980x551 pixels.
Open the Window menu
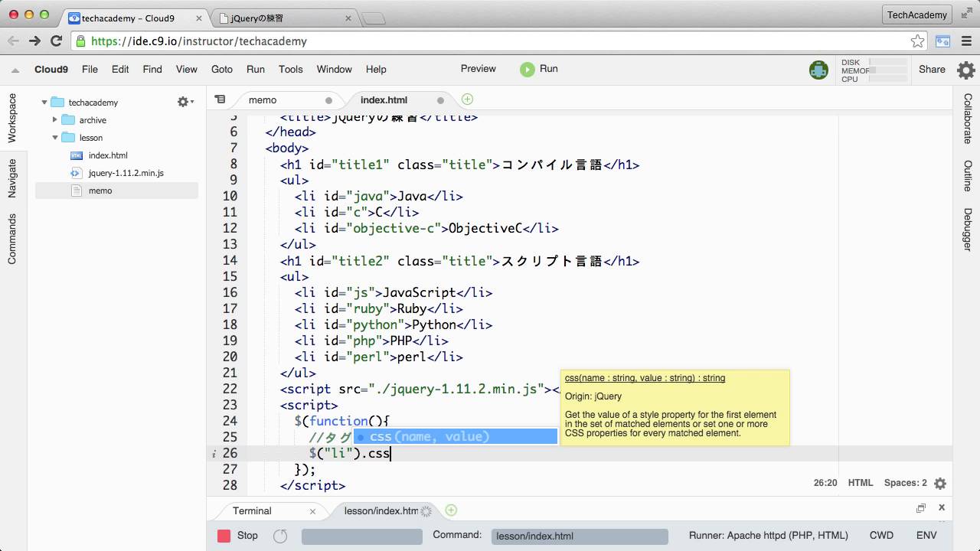335,69
